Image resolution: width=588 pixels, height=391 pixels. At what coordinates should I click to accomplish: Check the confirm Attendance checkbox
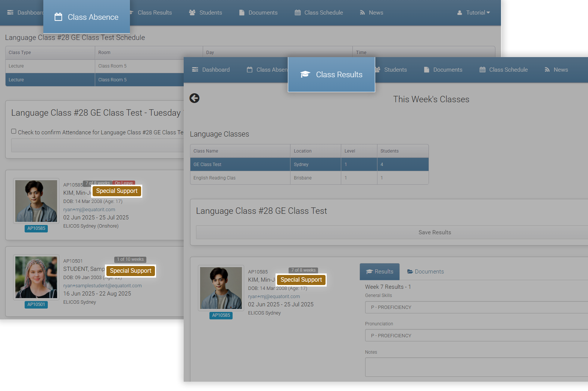coord(14,131)
